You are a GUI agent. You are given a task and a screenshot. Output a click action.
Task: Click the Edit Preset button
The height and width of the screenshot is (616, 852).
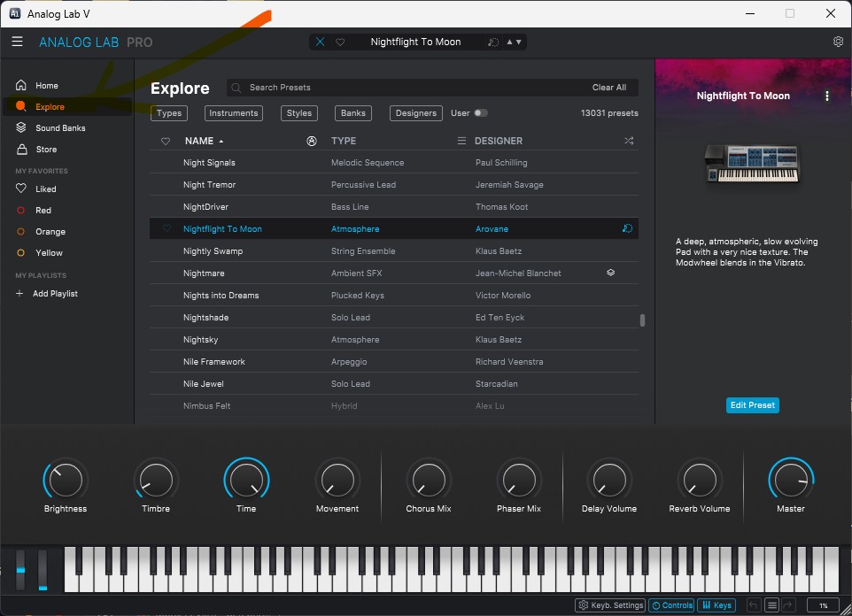click(753, 405)
